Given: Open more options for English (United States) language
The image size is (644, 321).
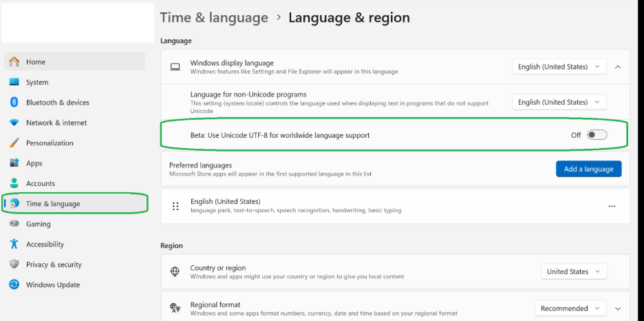Looking at the screenshot, I should 612,207.
